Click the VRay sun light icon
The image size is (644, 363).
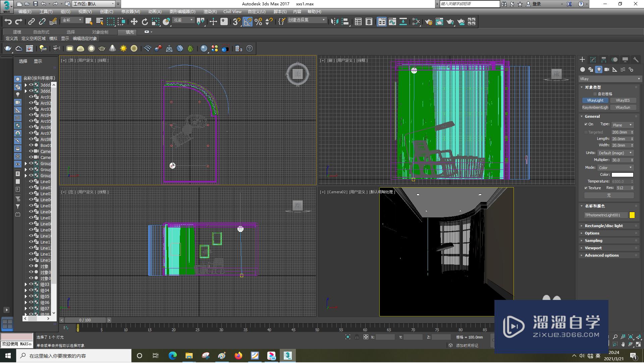click(x=123, y=49)
